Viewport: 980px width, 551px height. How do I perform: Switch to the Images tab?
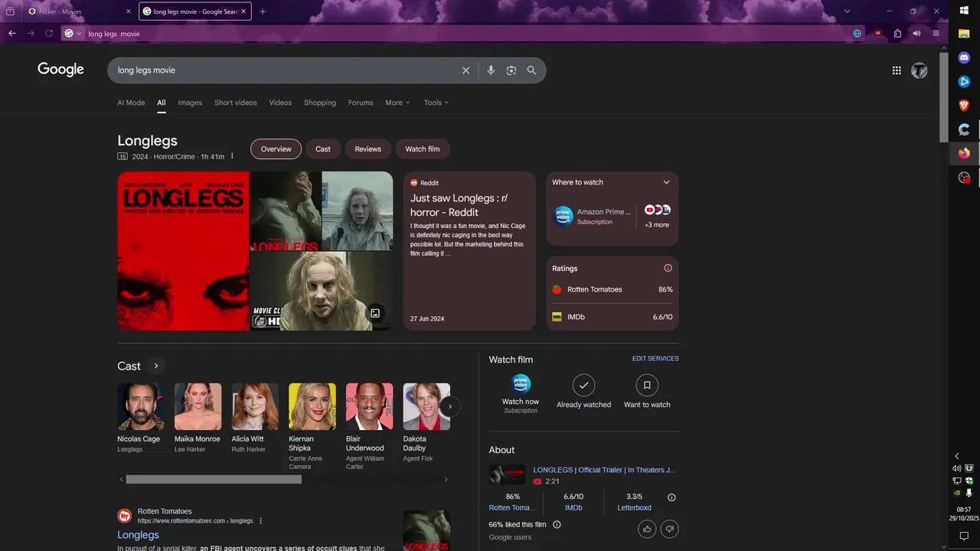coord(190,103)
